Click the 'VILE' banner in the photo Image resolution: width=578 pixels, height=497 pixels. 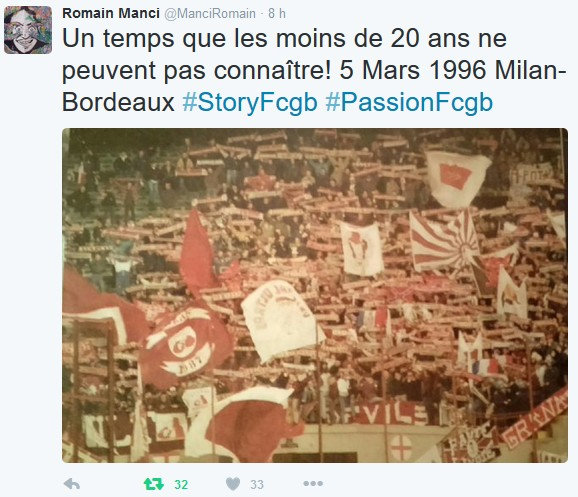(388, 413)
